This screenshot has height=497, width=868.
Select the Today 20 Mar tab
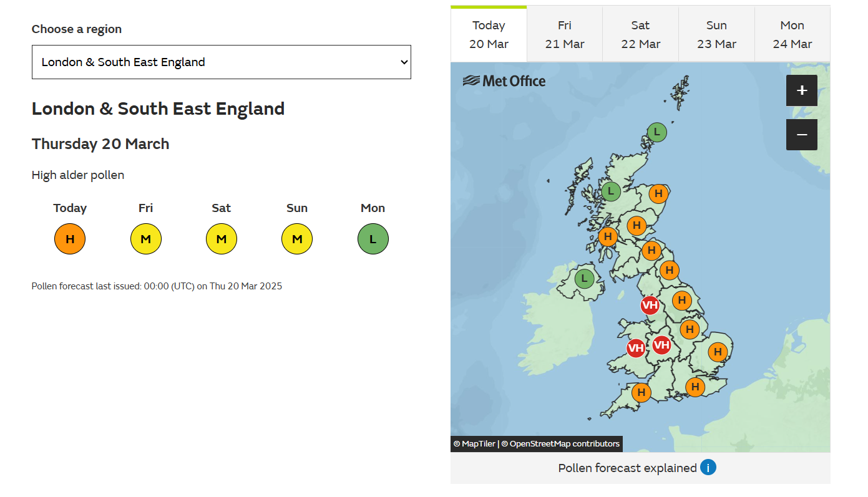[489, 34]
